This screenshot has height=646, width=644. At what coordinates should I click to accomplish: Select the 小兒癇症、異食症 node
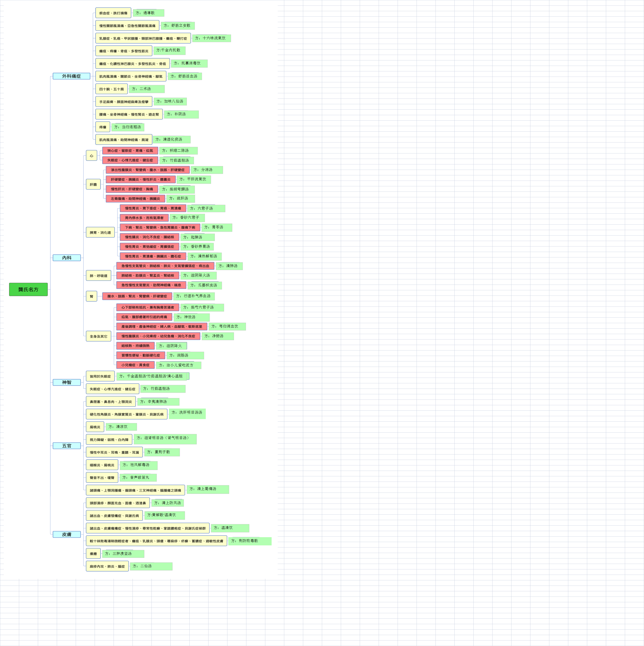tap(135, 365)
